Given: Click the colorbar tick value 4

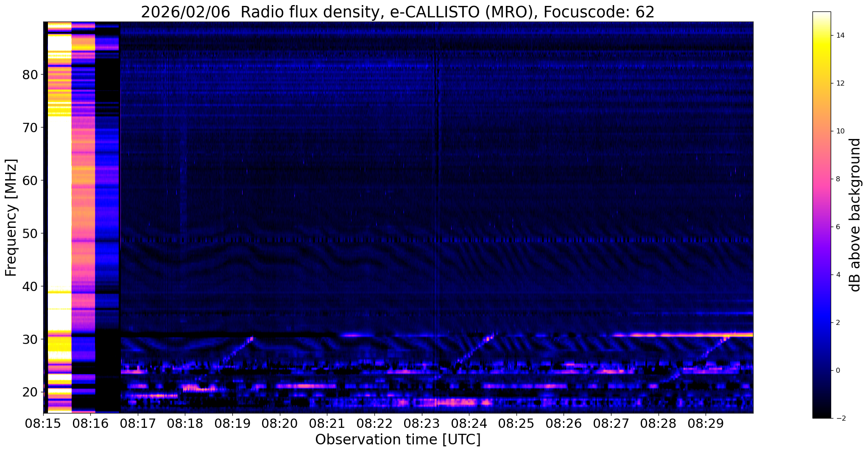Looking at the screenshot, I should (837, 275).
